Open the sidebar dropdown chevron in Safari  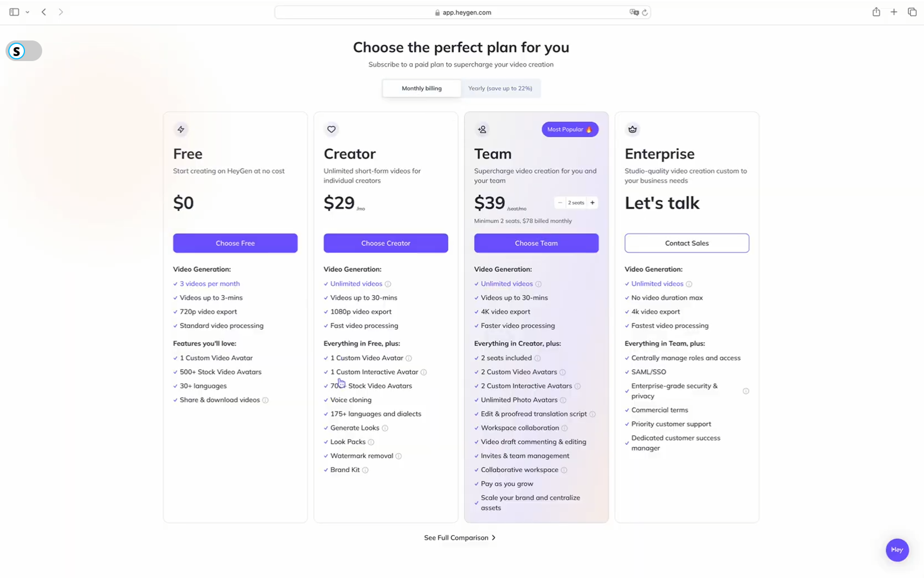tap(27, 12)
